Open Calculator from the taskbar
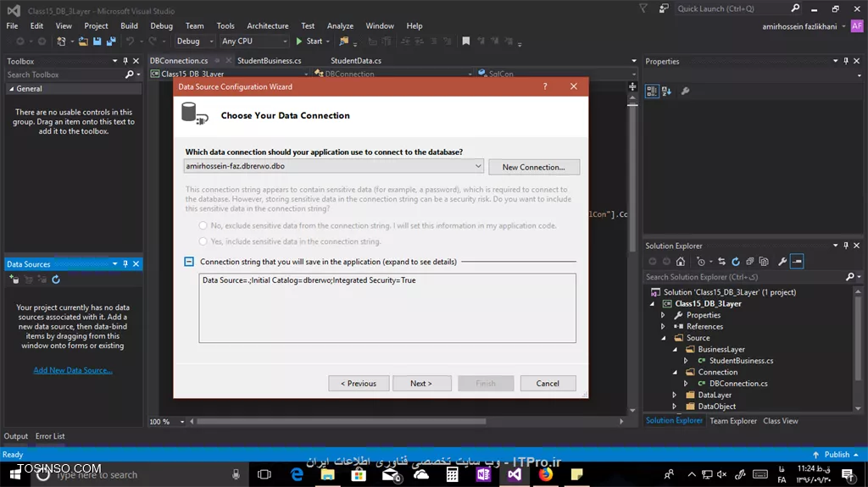The image size is (868, 487). 453,474
